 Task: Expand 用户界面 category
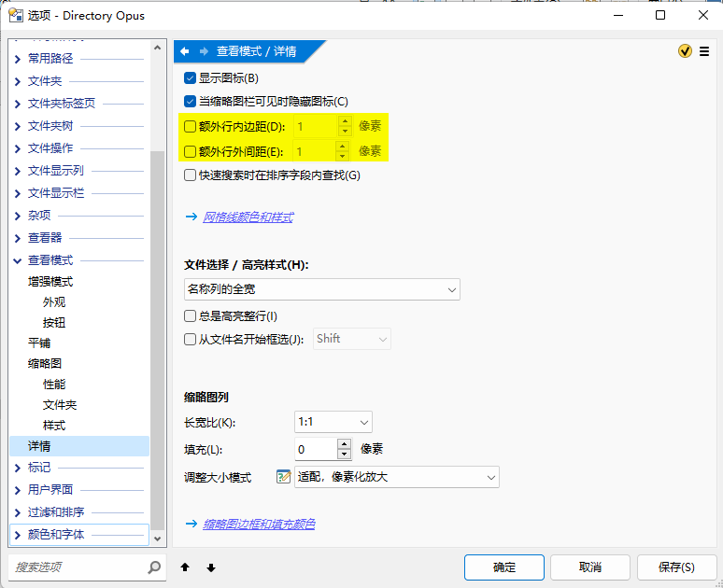click(18, 490)
